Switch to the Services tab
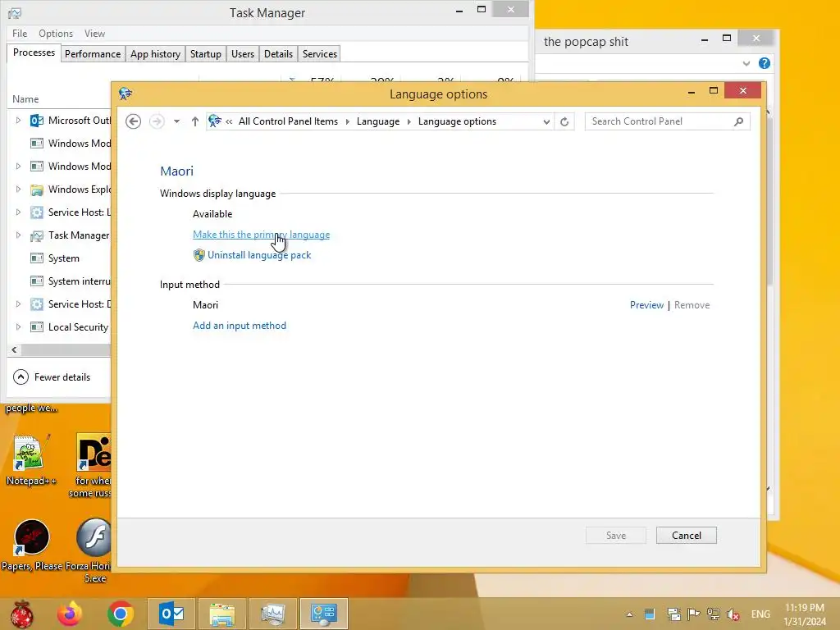This screenshot has height=630, width=840. pyautogui.click(x=320, y=54)
